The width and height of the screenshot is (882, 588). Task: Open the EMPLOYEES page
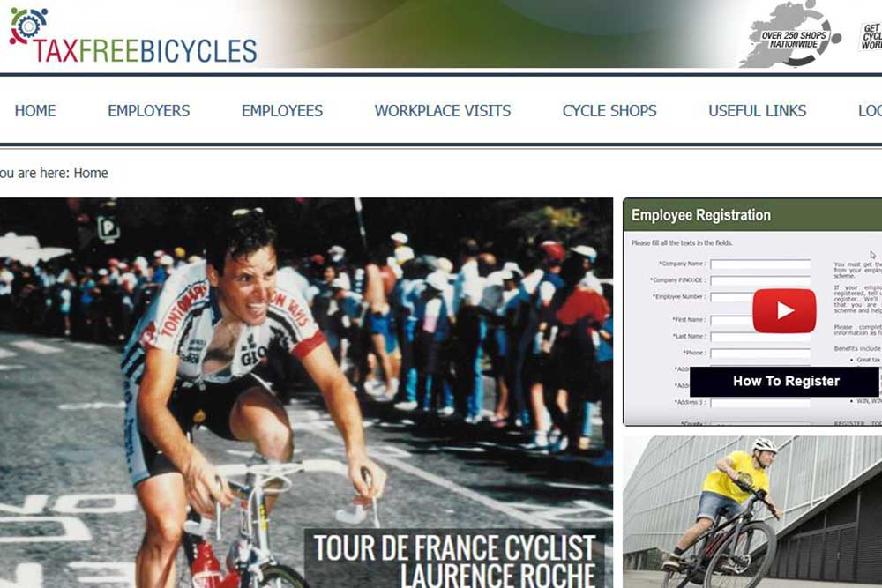coord(282,111)
